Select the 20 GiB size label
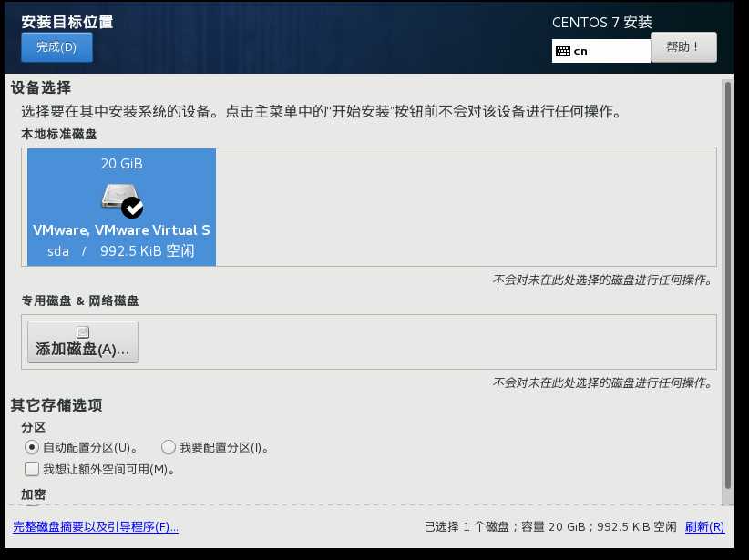This screenshot has height=560, width=749. pos(122,164)
